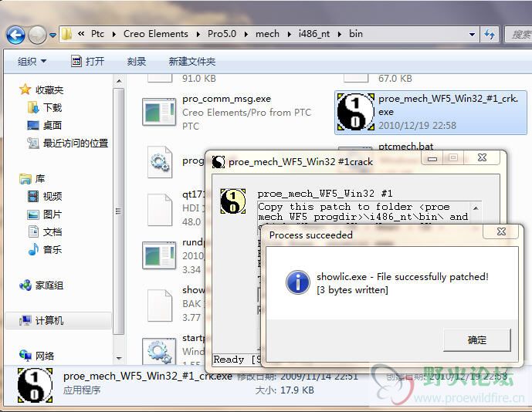Click 刻录 toolbar button
532x412 pixels.
137,62
